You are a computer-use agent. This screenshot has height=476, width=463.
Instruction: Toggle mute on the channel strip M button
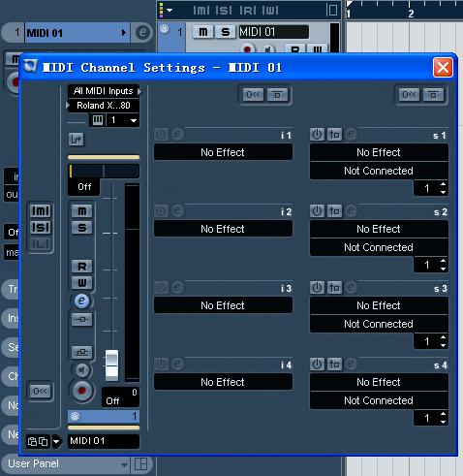pos(82,211)
